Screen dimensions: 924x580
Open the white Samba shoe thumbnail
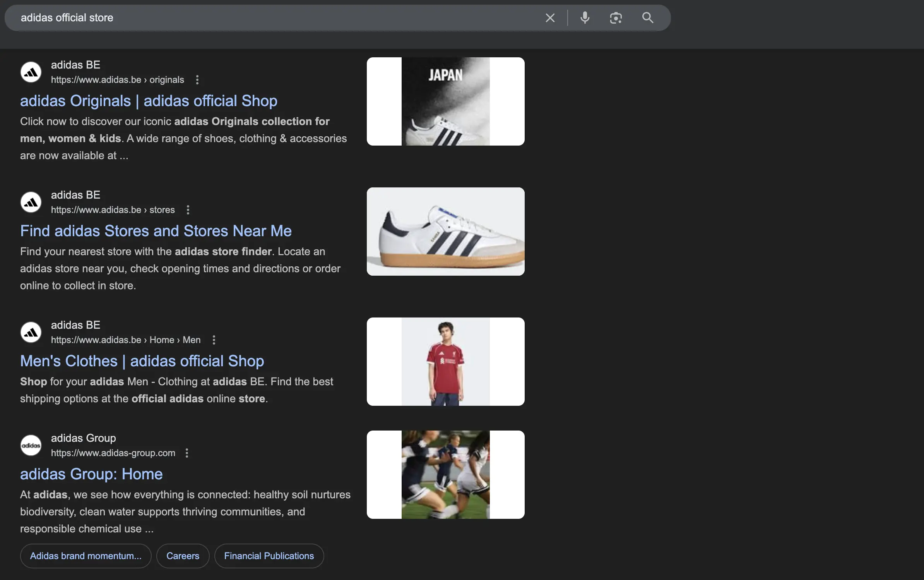coord(446,232)
